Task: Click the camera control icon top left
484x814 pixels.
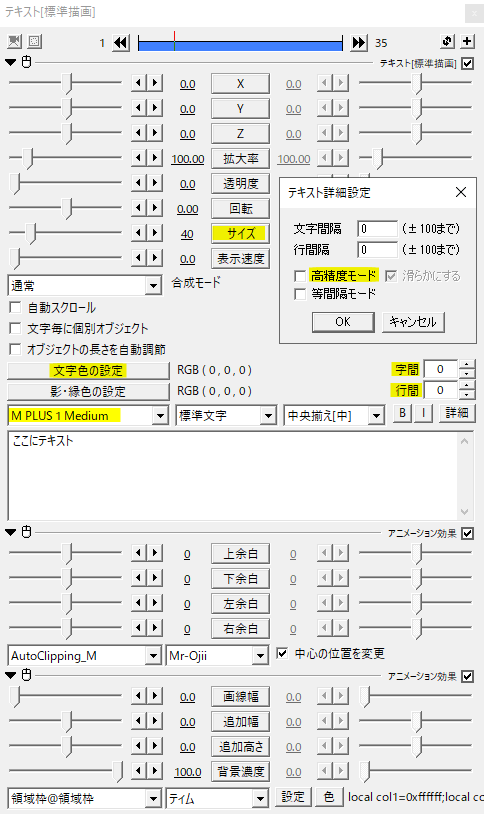Action: [15, 42]
